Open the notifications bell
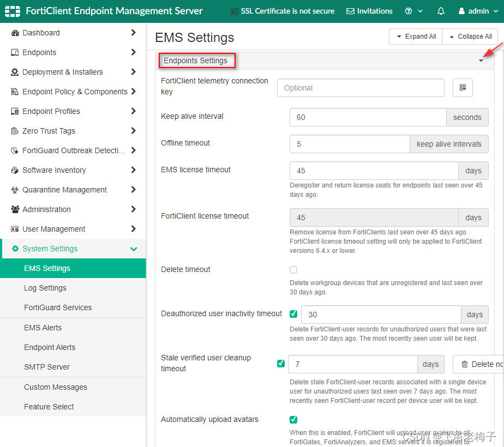This screenshot has height=447, width=504. point(441,11)
